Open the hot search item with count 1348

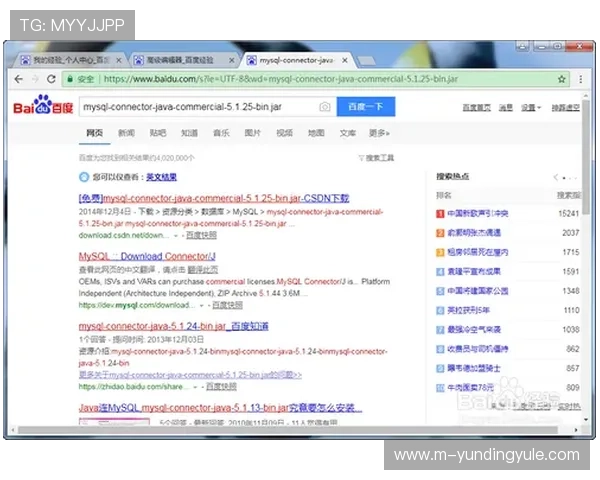tap(478, 291)
